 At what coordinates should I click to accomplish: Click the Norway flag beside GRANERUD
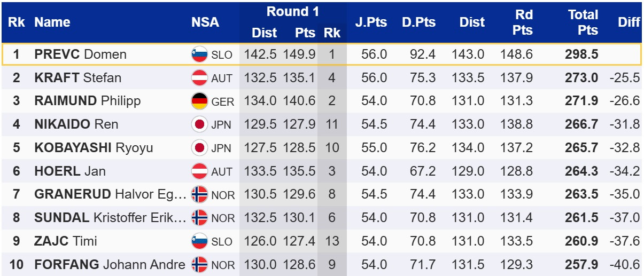(x=199, y=194)
